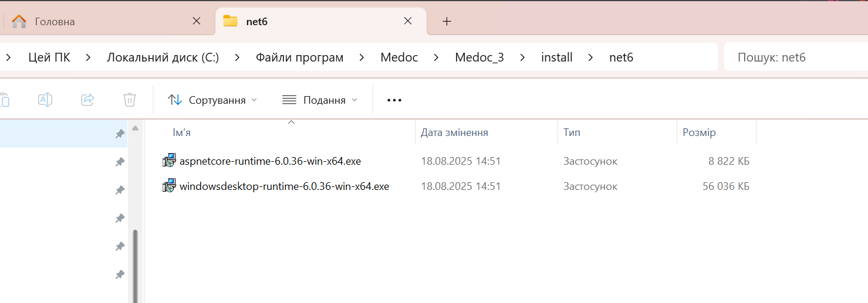Click the windowsdesktop-runtime installer file icon
868x303 pixels.
click(169, 186)
